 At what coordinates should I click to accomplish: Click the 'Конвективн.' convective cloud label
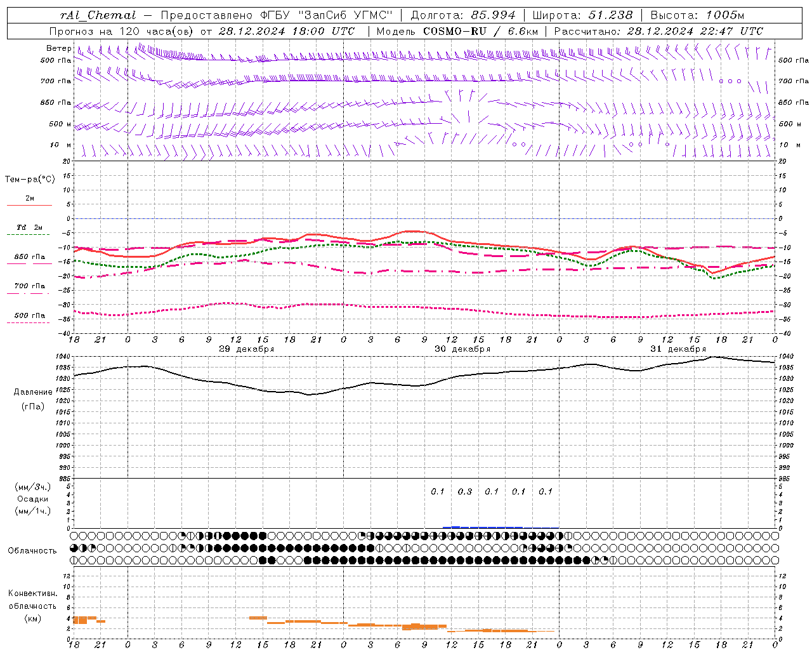[x=33, y=594]
